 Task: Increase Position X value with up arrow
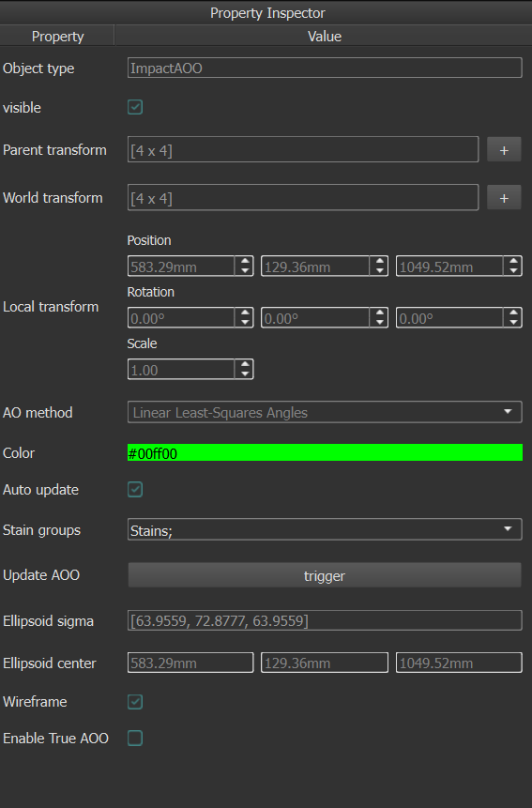pos(245,261)
